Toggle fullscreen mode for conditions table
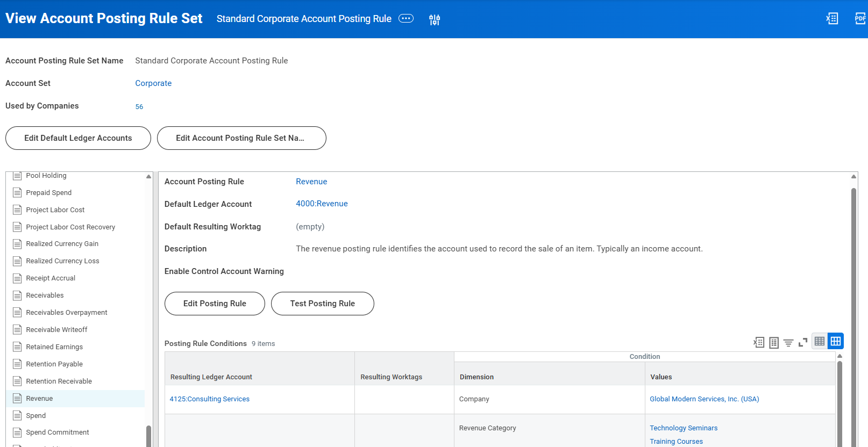 pos(803,342)
